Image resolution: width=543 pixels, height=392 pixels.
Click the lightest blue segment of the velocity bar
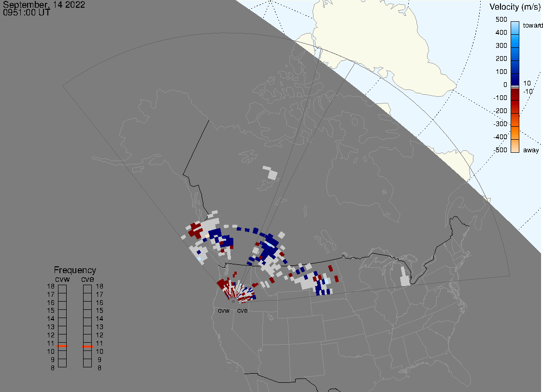tap(515, 28)
